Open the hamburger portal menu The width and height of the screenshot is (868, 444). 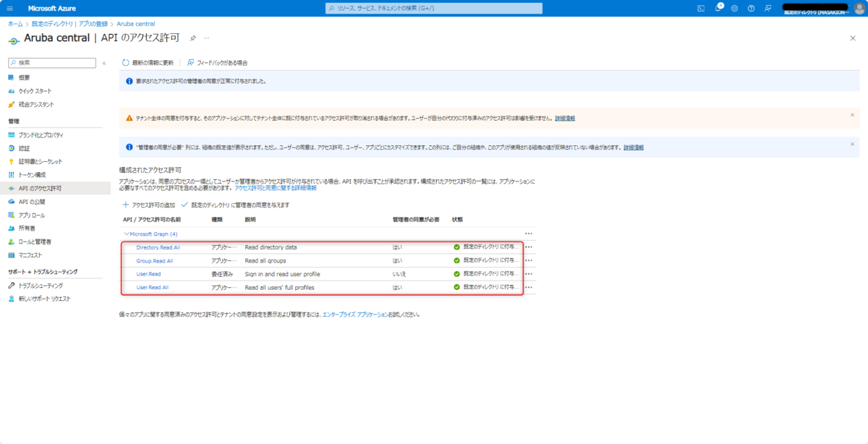pyautogui.click(x=10, y=8)
